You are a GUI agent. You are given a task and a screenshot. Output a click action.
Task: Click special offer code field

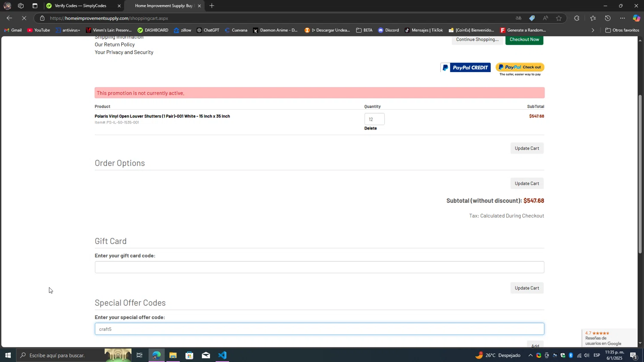319,329
